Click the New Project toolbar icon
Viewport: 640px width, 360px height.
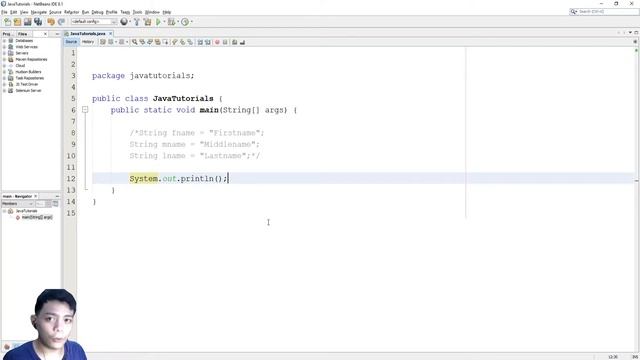17,22
